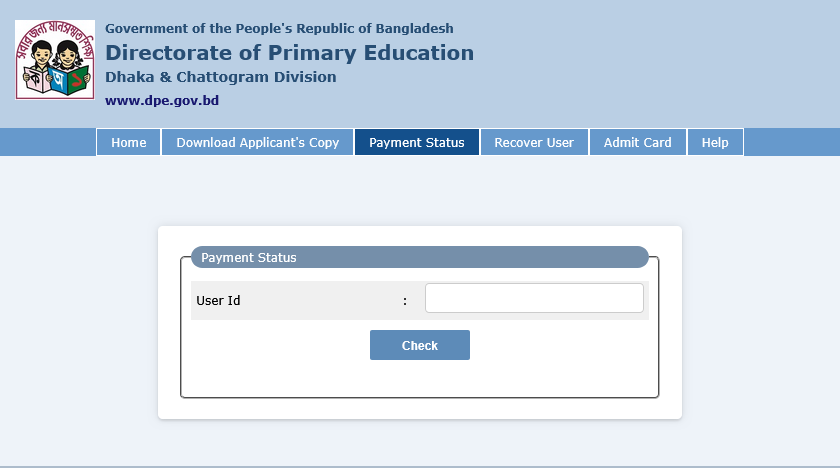The width and height of the screenshot is (840, 468).
Task: Click the Payment Status form legend bar
Action: [420, 257]
